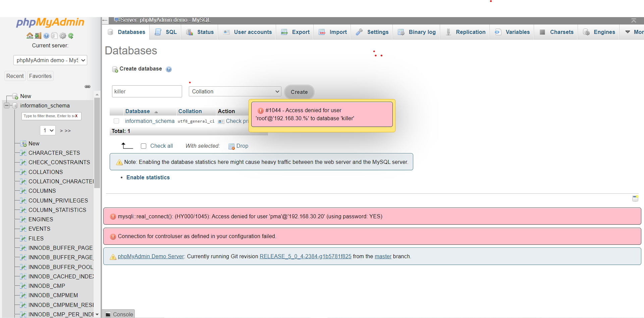This screenshot has height=318, width=644.
Task: Collapse the information_schema tree node
Action: 6,106
